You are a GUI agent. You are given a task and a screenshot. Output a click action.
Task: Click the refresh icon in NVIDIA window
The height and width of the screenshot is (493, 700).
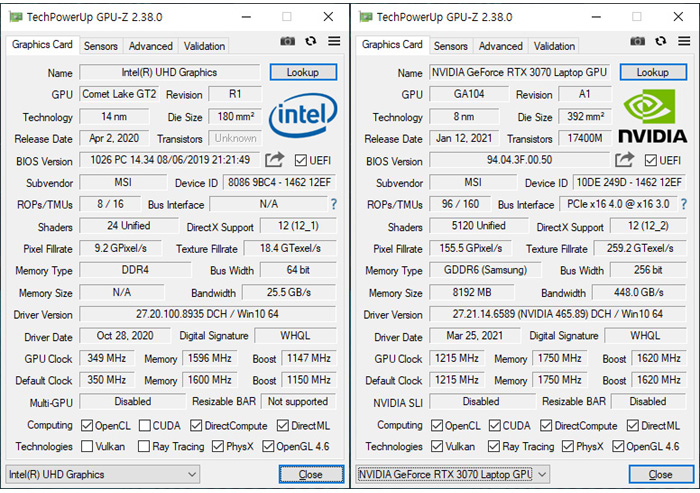click(x=661, y=41)
